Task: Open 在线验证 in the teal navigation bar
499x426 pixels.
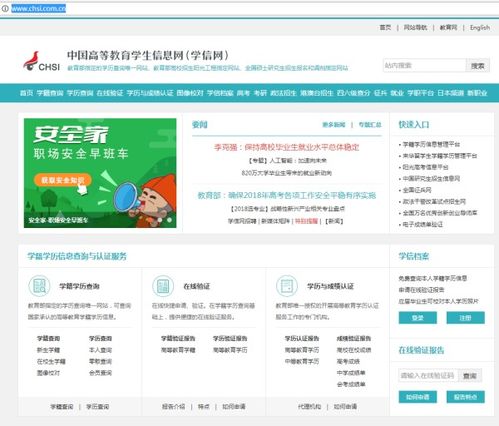Action: pos(110,93)
